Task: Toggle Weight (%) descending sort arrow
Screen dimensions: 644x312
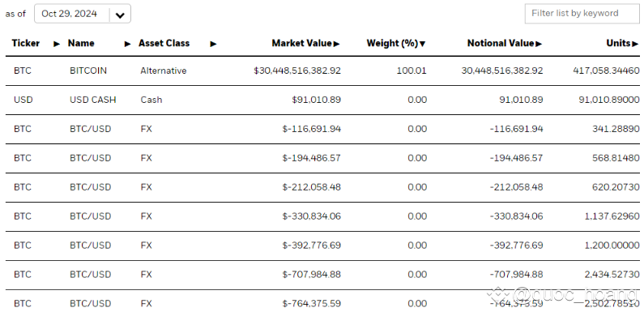Action: coord(423,44)
